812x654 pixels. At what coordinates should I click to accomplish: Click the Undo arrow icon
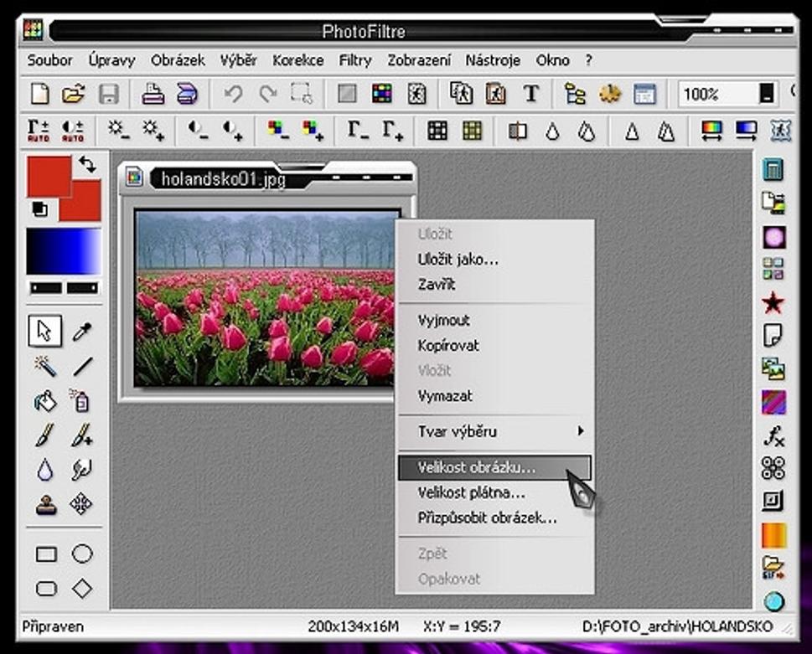[233, 94]
